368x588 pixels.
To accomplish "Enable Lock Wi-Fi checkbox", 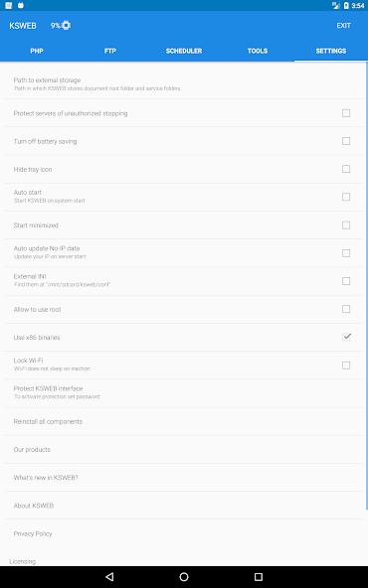I will coord(346,365).
